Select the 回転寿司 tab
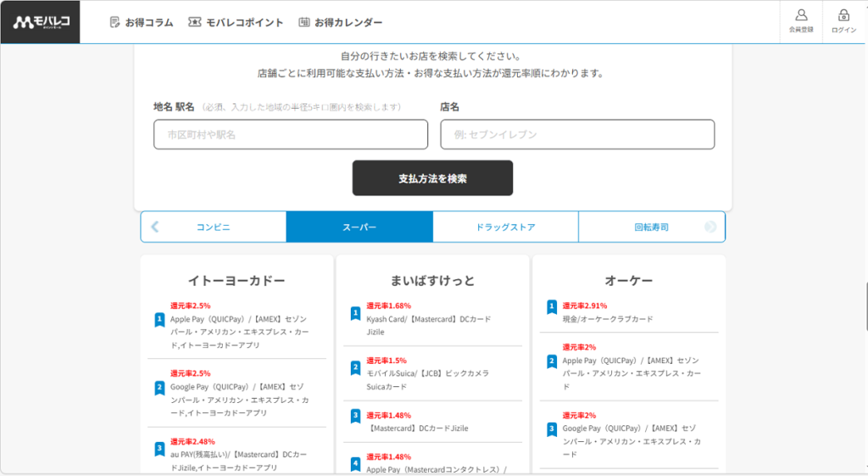Viewport: 868px width, 476px height. tap(652, 227)
